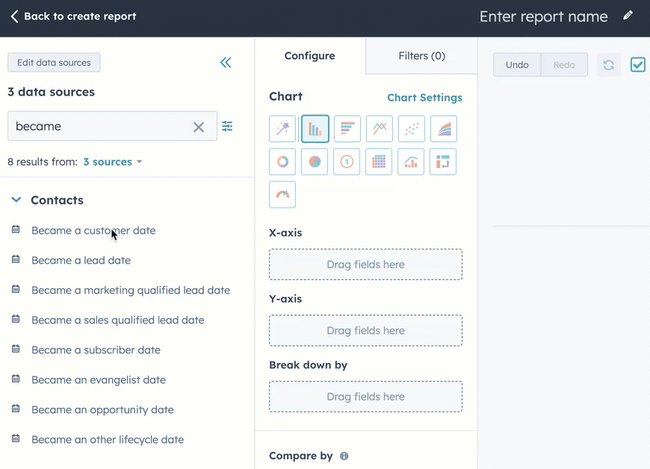Pick the magic wand auto chart
650x469 pixels.
[283, 128]
